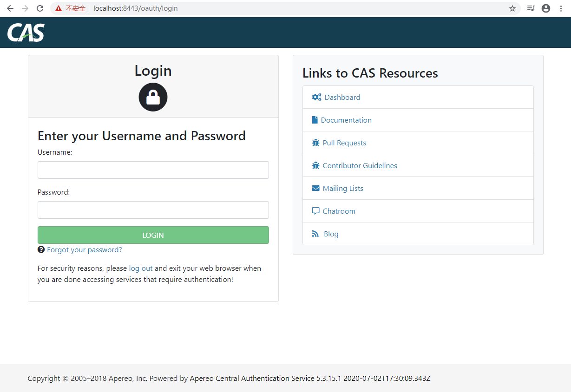Click the padlock icon under Login
Image resolution: width=571 pixels, height=392 pixels.
(x=153, y=97)
